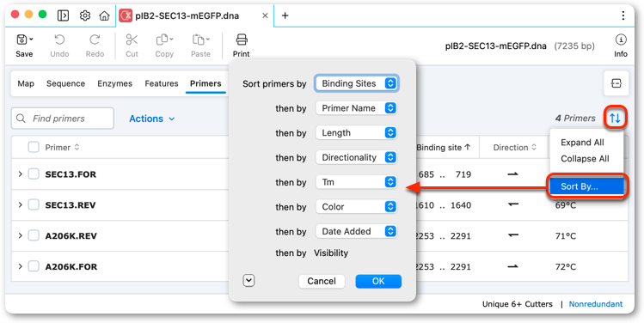
Task: Sort by the Direction column header
Action: [x=514, y=148]
